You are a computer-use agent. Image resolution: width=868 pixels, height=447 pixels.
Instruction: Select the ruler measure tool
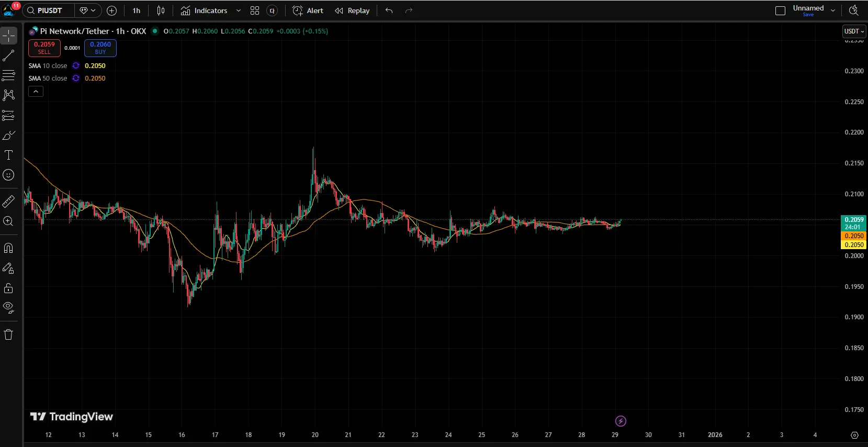[x=9, y=201]
